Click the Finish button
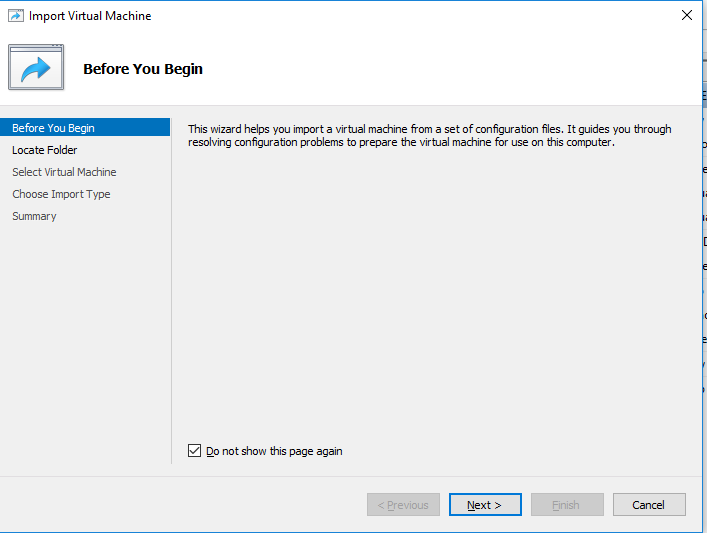 click(x=567, y=505)
